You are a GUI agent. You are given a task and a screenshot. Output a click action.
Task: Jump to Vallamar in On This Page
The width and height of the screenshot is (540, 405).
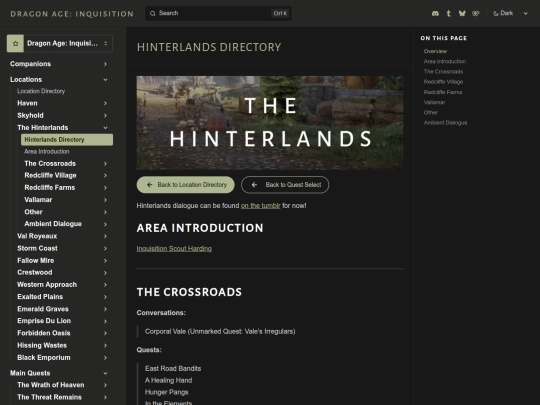[434, 102]
